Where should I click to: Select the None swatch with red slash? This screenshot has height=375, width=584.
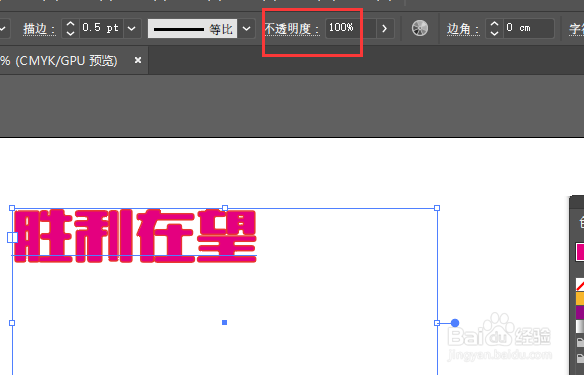[580, 285]
